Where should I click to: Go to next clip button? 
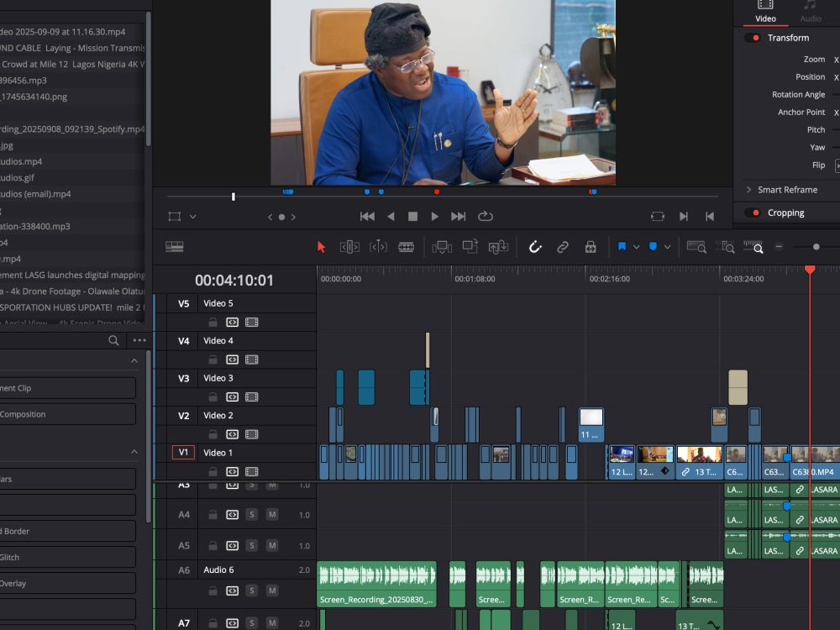tap(684, 217)
